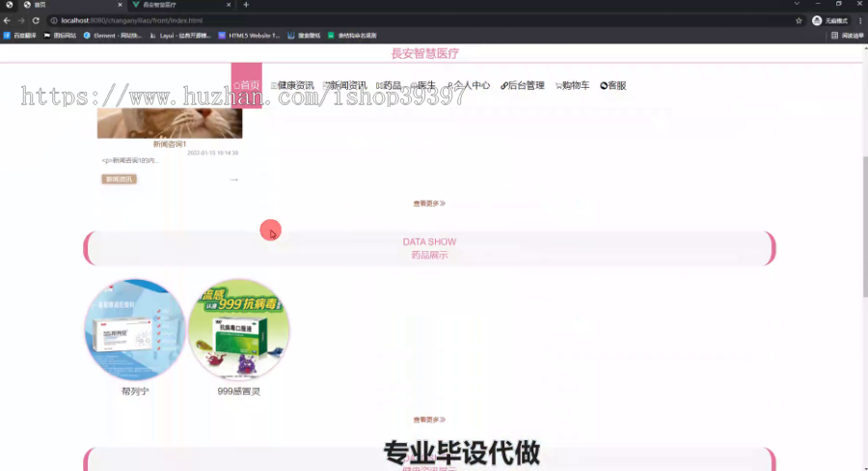Close the 首页 browser tab
The image size is (868, 471).
pyautogui.click(x=120, y=5)
